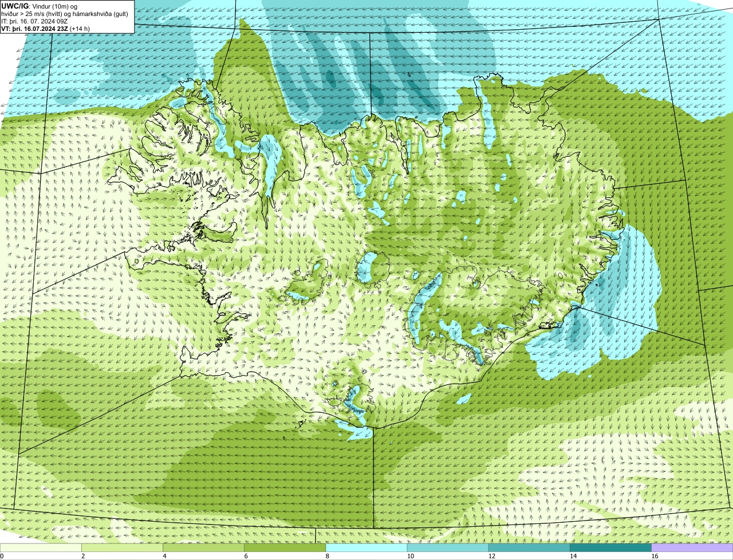Screen dimensions: 733x560
Task: Click the '14' colorbar tick label
Action: pyautogui.click(x=573, y=556)
